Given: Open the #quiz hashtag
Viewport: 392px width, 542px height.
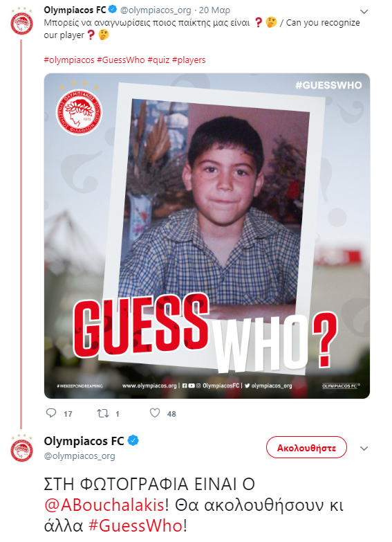Looking at the screenshot, I should (158, 60).
